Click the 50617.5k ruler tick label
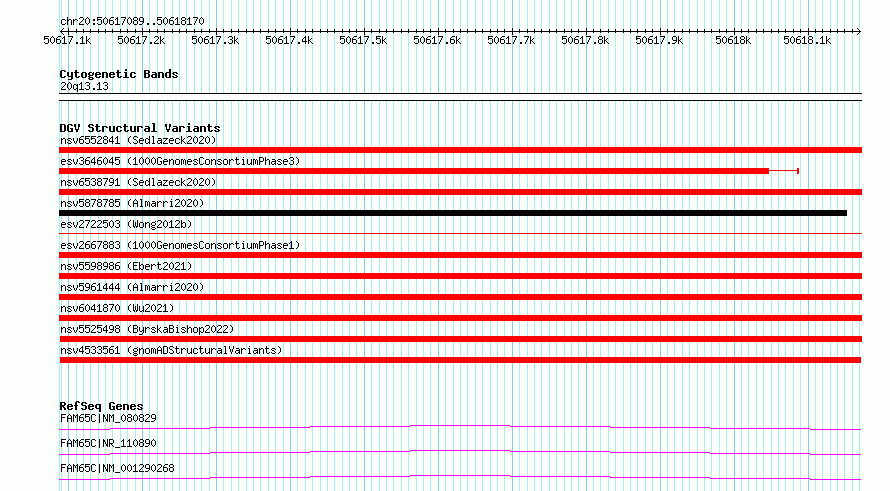 (363, 40)
